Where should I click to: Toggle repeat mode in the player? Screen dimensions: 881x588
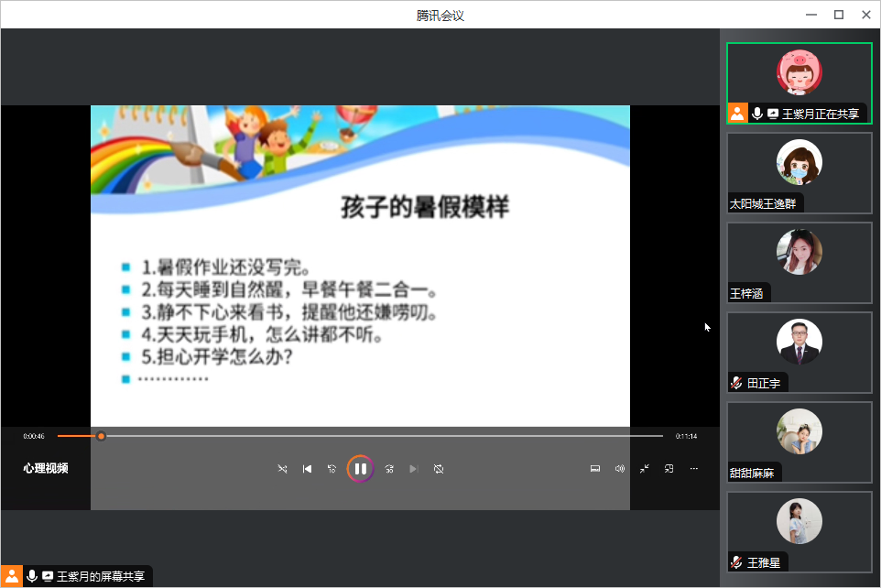point(439,469)
